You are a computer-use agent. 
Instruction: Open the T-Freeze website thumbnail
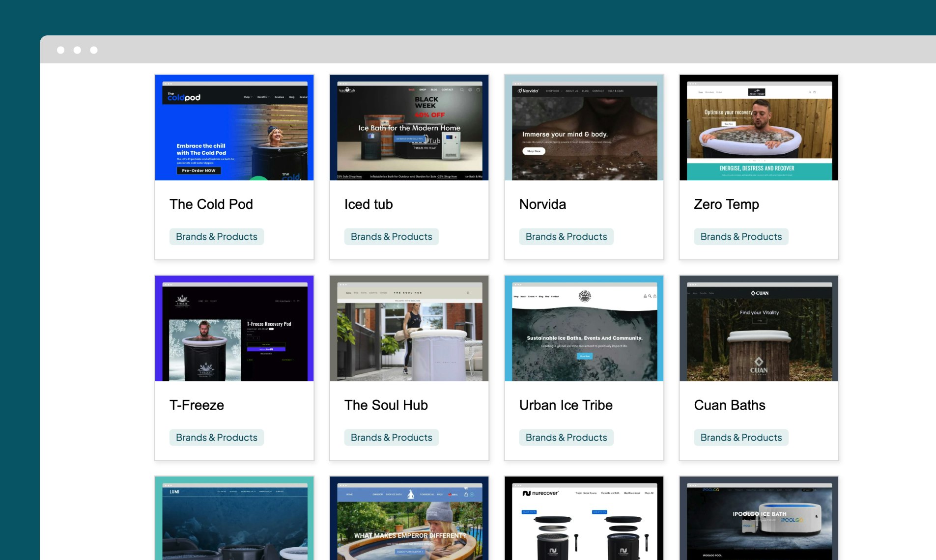click(234, 328)
